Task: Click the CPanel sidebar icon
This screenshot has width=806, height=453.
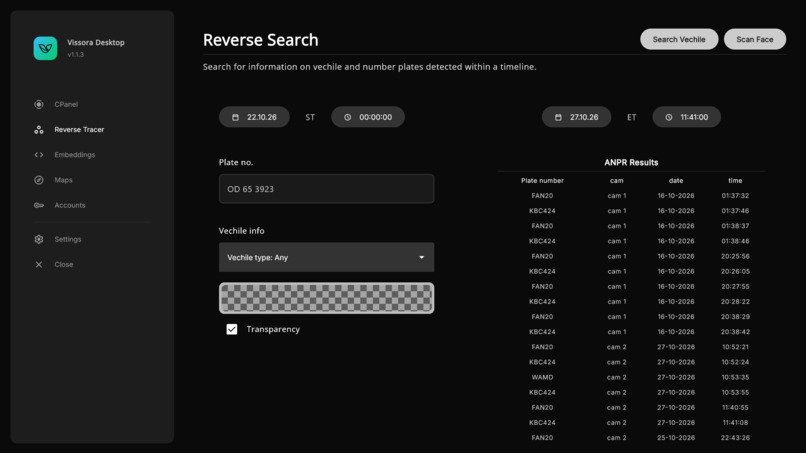Action: coord(39,104)
